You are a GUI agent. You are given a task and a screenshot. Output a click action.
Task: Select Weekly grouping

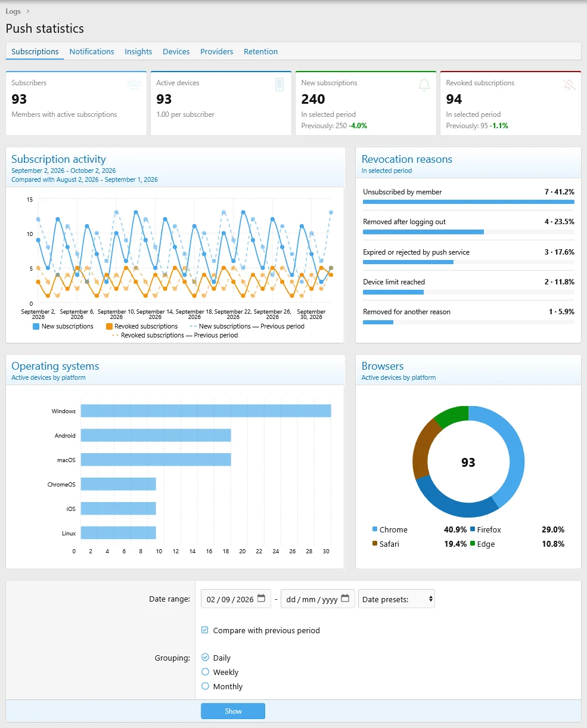pos(205,672)
